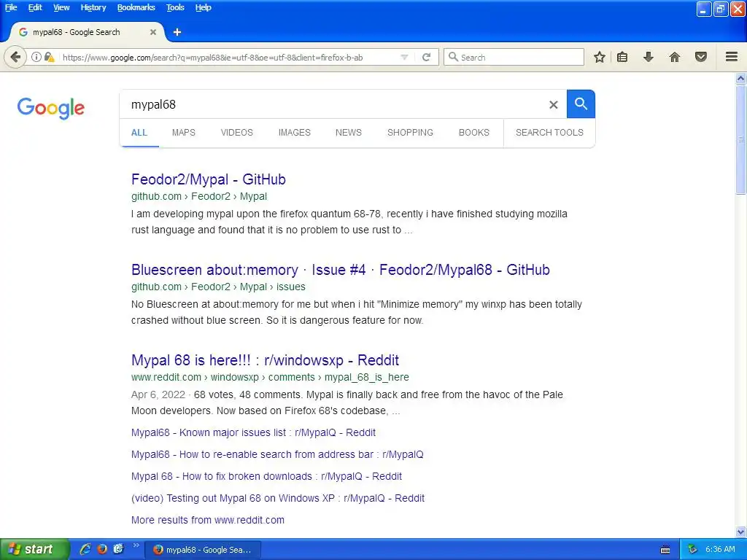Select mypal68 Google Search taskbar button
This screenshot has height=560, width=747.
(203, 550)
